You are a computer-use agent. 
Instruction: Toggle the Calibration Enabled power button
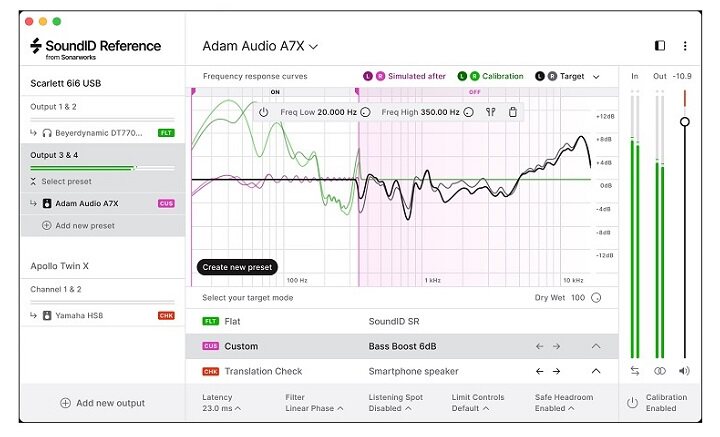coord(632,403)
